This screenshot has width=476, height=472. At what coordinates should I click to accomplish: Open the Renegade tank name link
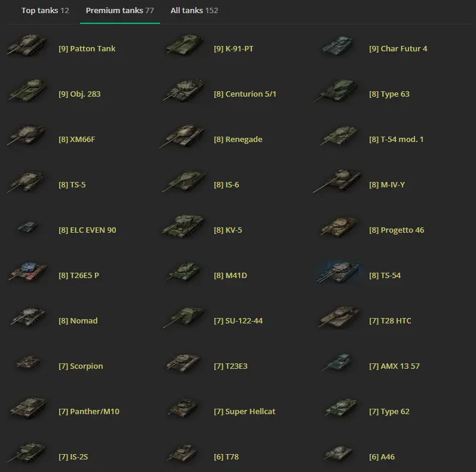point(238,140)
